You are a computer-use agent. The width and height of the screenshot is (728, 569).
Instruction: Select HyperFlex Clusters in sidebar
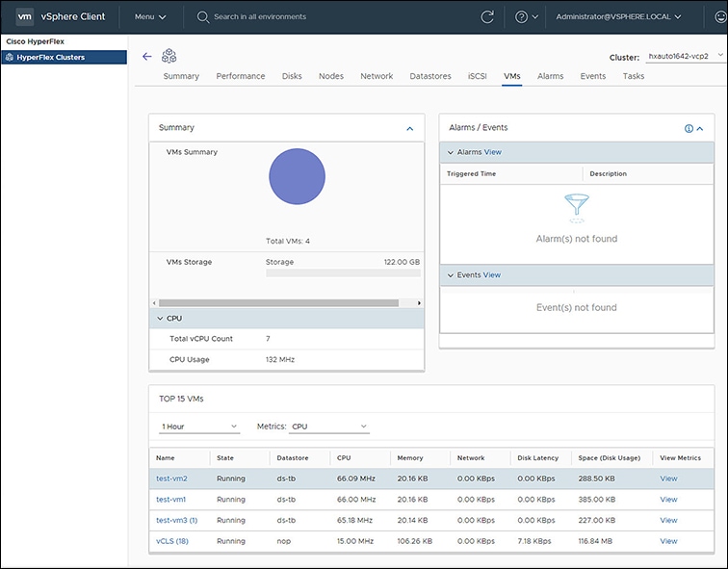pyautogui.click(x=65, y=57)
